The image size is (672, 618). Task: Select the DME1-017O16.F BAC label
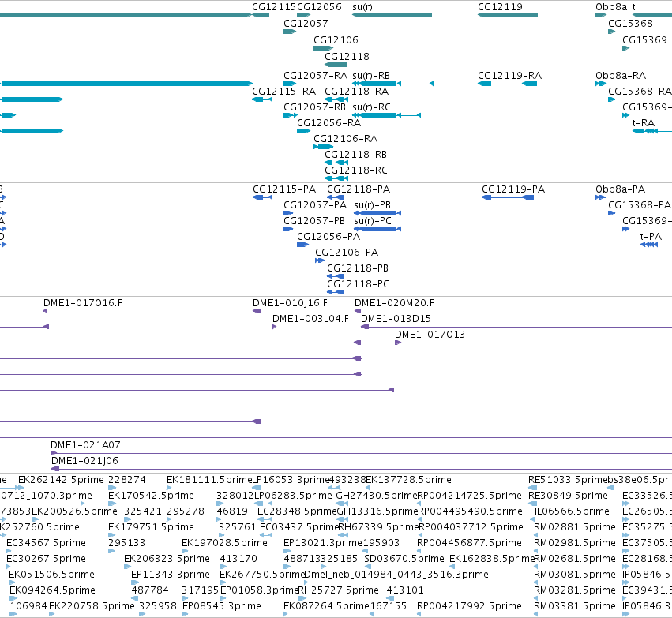coord(83,303)
